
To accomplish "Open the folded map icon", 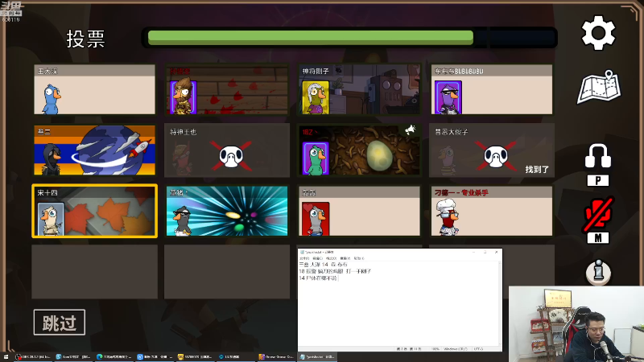I will click(599, 87).
